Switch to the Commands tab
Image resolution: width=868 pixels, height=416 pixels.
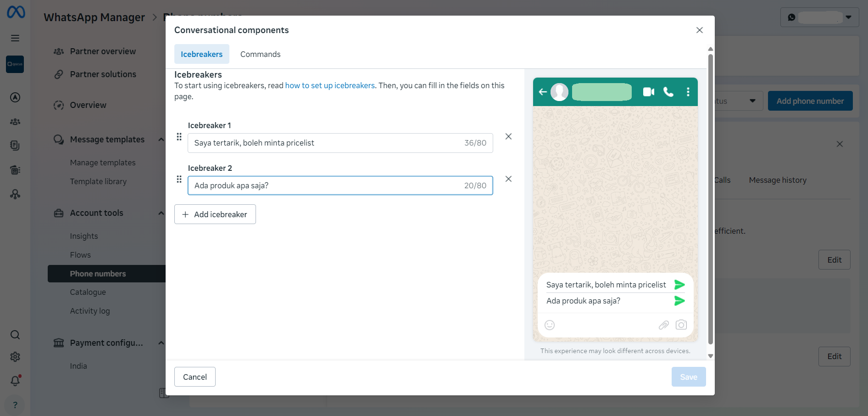pyautogui.click(x=260, y=54)
